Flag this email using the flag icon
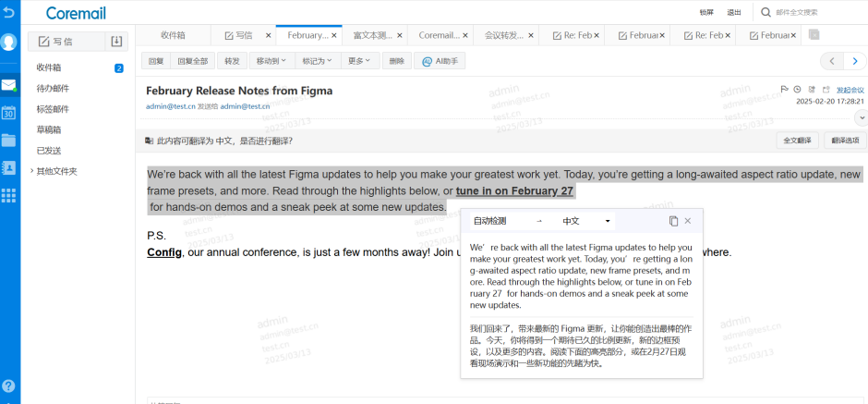This screenshot has width=868, height=404. [785, 90]
